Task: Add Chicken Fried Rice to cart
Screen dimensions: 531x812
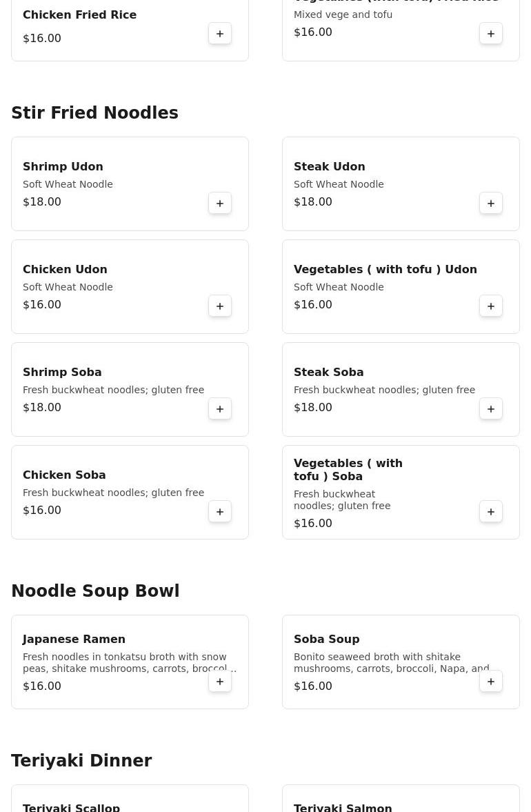Action: [x=220, y=34]
